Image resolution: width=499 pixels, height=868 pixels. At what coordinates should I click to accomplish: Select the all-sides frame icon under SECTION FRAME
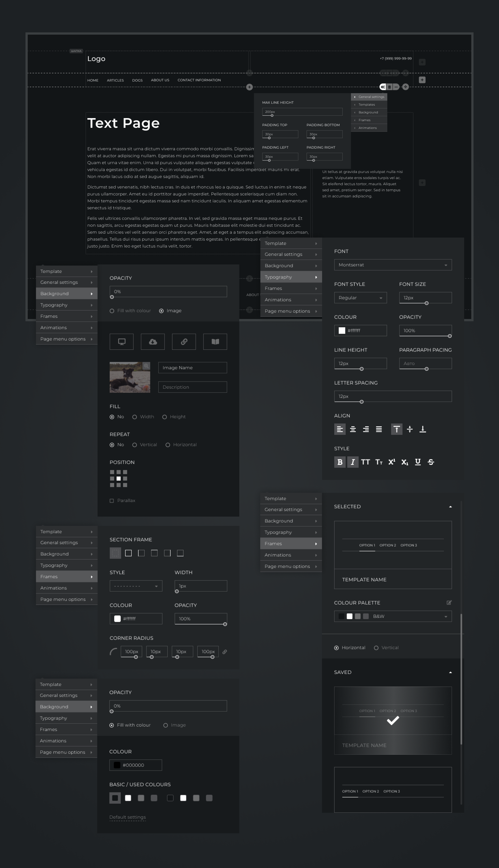point(128,553)
